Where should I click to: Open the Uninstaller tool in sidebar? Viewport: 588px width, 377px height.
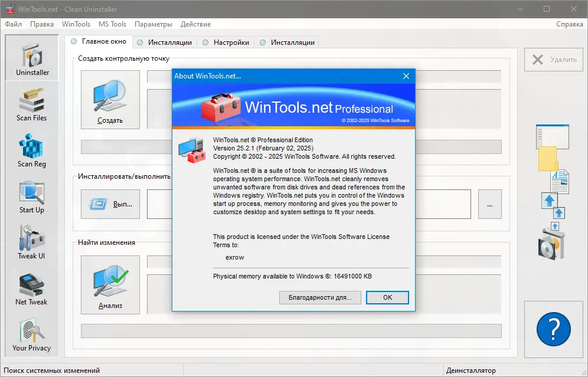coord(32,58)
